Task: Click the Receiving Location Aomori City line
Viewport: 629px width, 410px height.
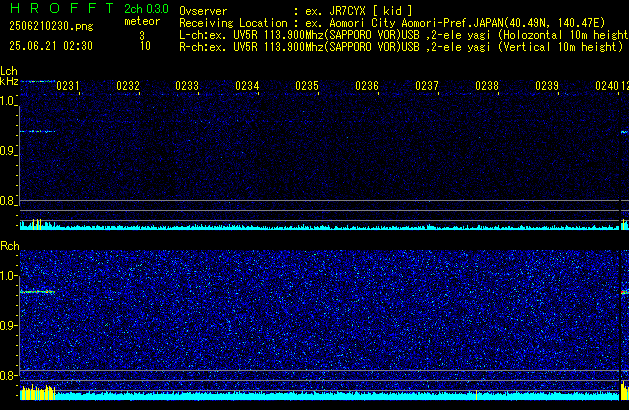Action: tap(392, 23)
